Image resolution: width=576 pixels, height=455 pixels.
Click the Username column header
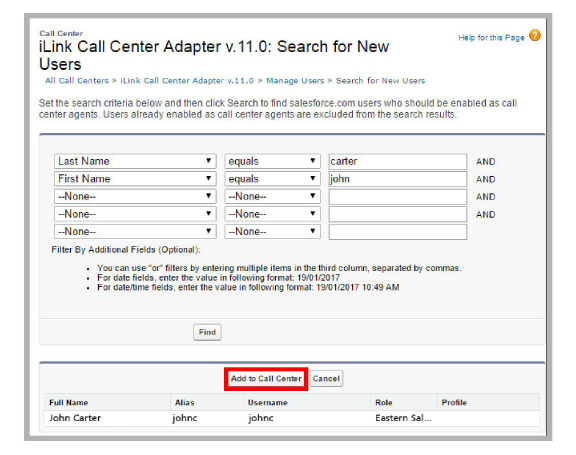click(x=267, y=402)
